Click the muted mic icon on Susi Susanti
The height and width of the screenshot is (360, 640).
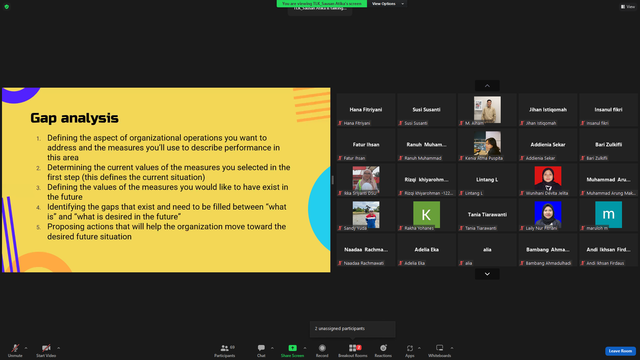click(x=401, y=123)
